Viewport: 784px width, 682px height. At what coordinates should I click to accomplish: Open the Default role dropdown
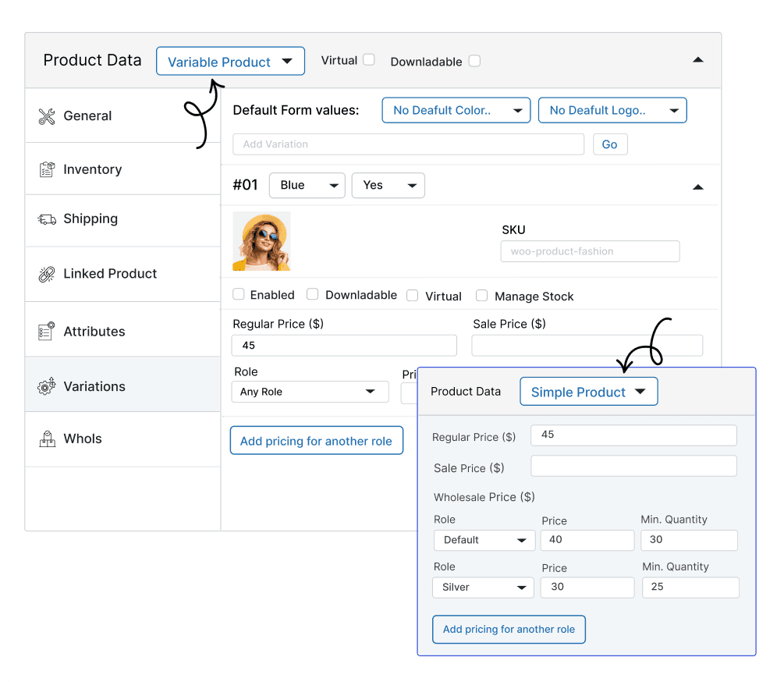click(x=484, y=540)
